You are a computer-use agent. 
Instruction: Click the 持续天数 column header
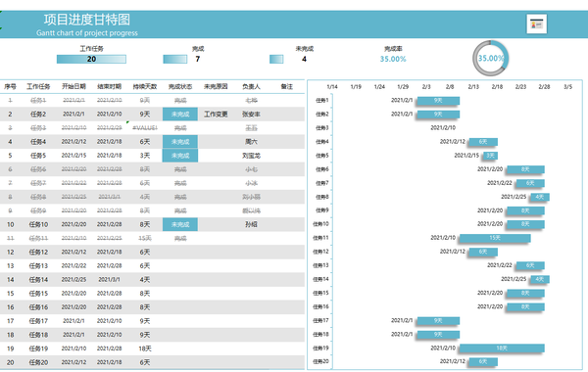(x=145, y=86)
